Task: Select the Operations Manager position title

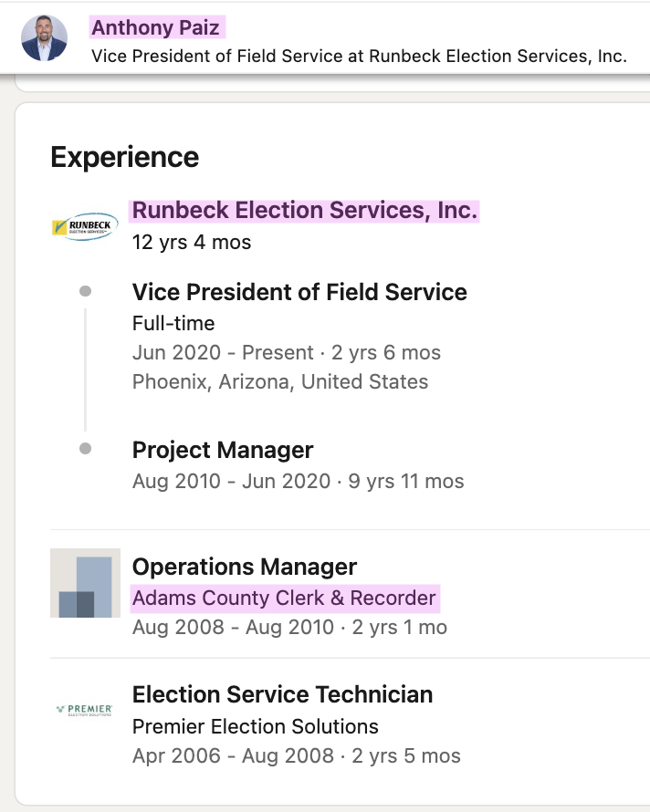Action: 245,567
